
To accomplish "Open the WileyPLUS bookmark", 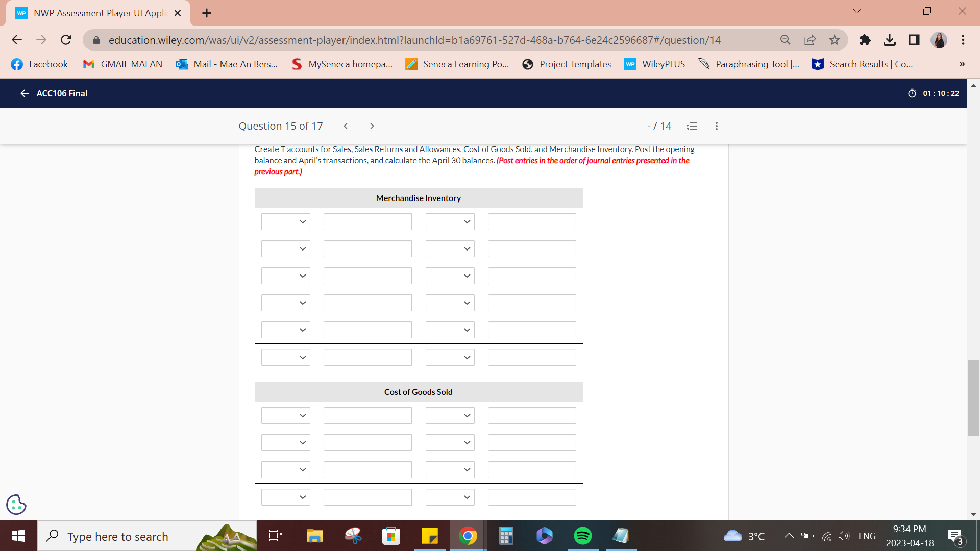I will (655, 64).
